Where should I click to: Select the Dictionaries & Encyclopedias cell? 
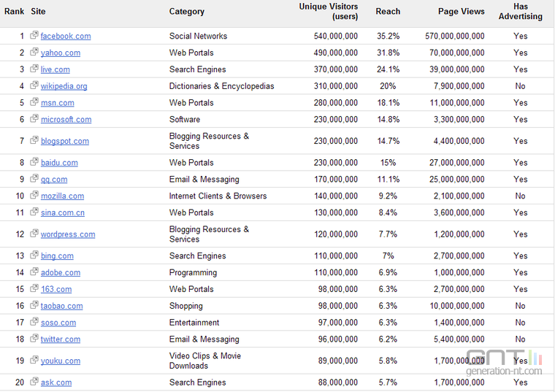[x=221, y=86]
